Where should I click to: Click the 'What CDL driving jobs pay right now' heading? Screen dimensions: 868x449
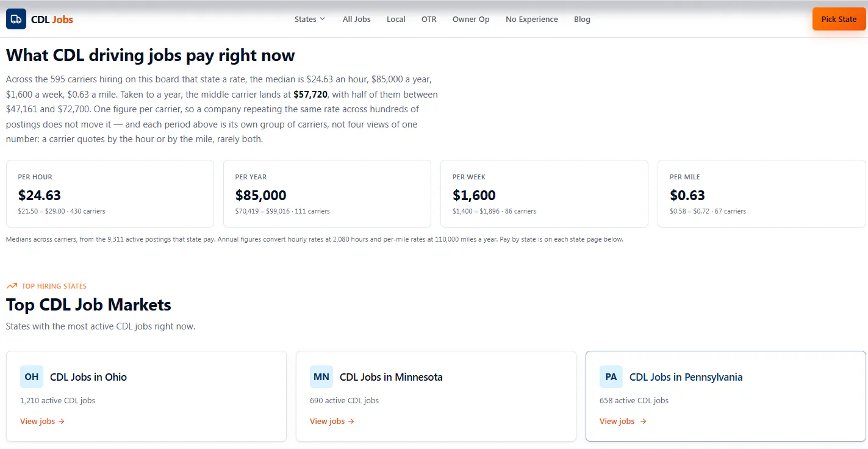point(151,56)
